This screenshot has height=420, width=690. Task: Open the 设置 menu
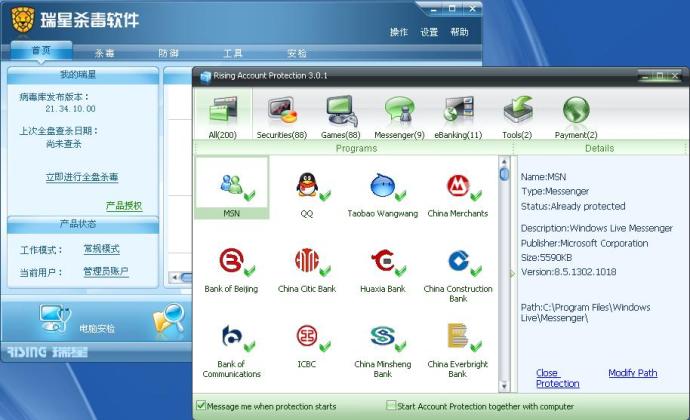point(429,32)
